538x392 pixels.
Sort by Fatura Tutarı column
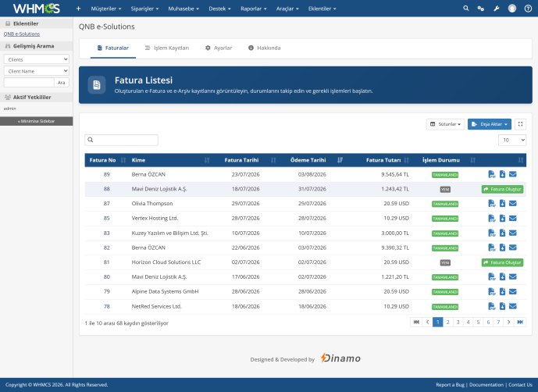[380, 160]
